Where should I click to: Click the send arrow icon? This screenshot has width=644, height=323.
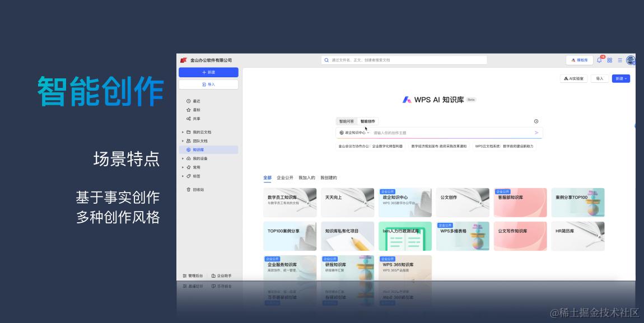coord(536,133)
